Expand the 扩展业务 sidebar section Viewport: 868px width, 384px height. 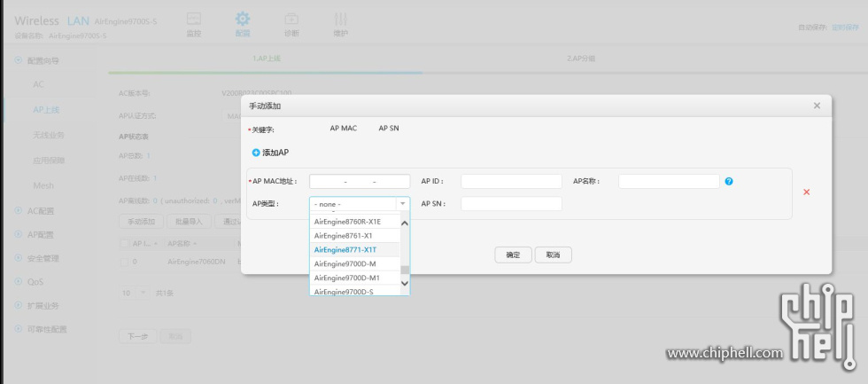[19, 305]
